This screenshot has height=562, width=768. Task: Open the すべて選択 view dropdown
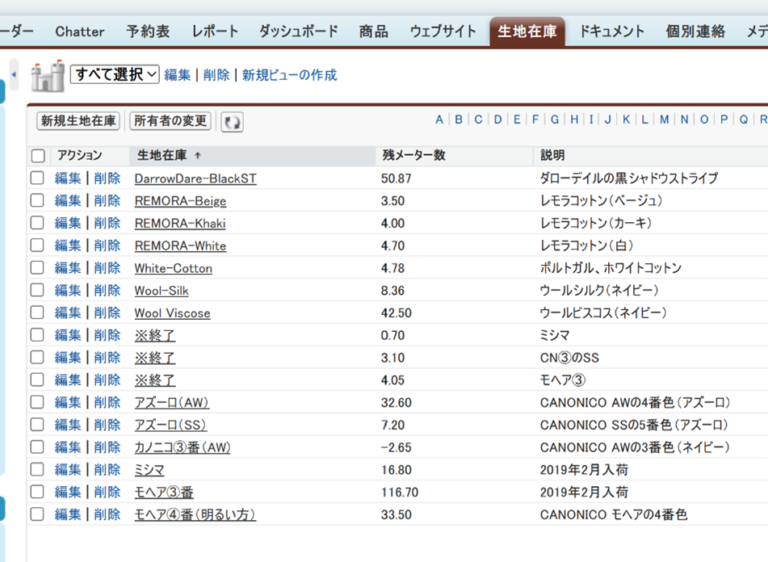pos(115,74)
